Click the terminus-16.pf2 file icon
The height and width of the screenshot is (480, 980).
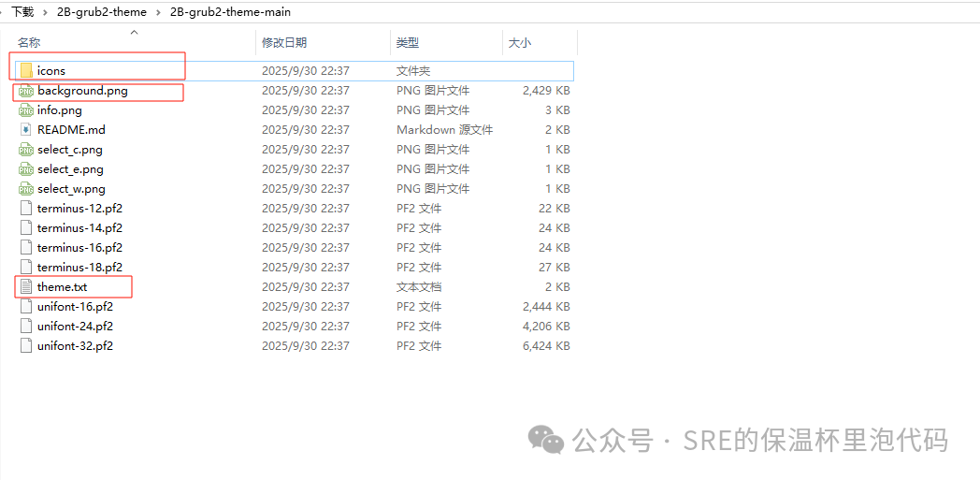(25, 248)
